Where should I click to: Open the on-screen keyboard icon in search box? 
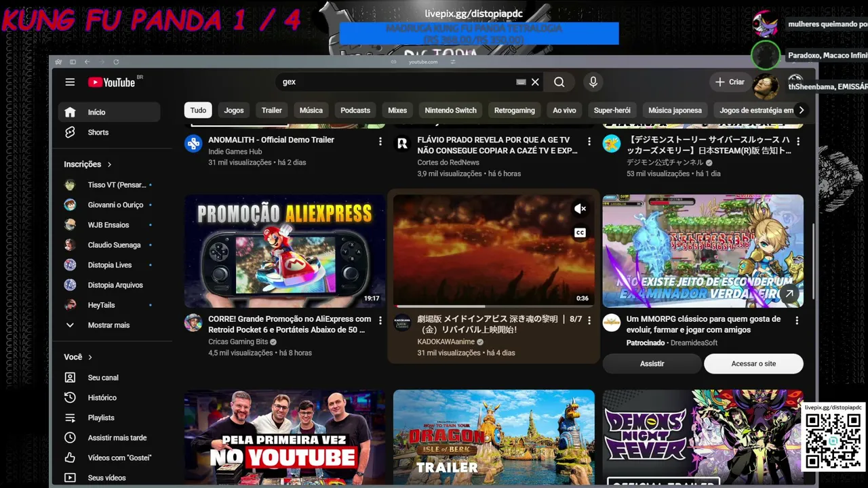click(x=521, y=82)
